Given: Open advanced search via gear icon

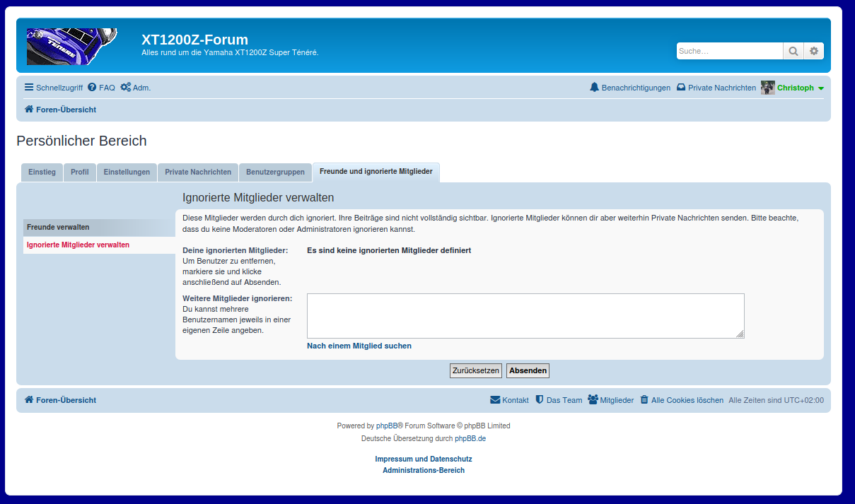Looking at the screenshot, I should point(814,51).
